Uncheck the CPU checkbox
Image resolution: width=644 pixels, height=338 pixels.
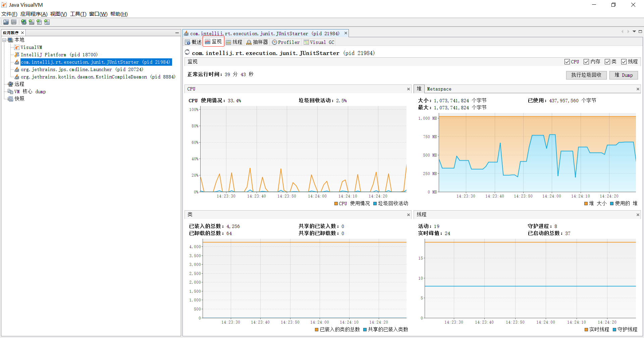(567, 62)
